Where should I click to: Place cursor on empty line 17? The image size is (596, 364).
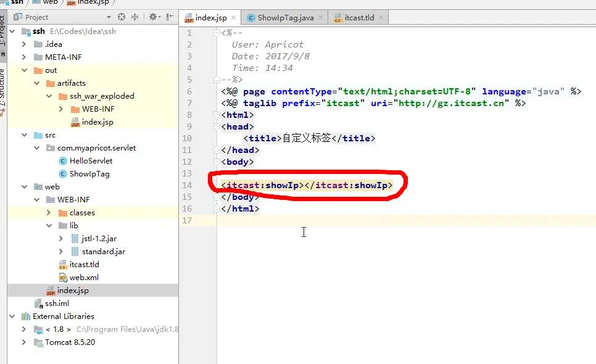pos(407,220)
